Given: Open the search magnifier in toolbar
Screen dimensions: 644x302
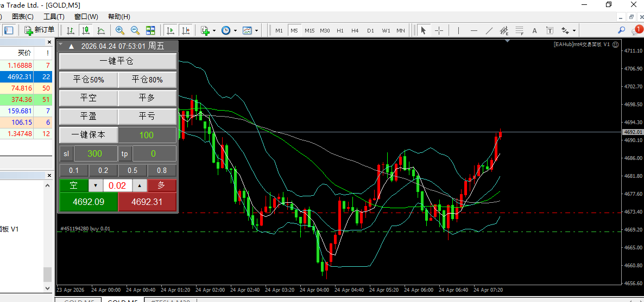Looking at the screenshot, I should coord(622,30).
